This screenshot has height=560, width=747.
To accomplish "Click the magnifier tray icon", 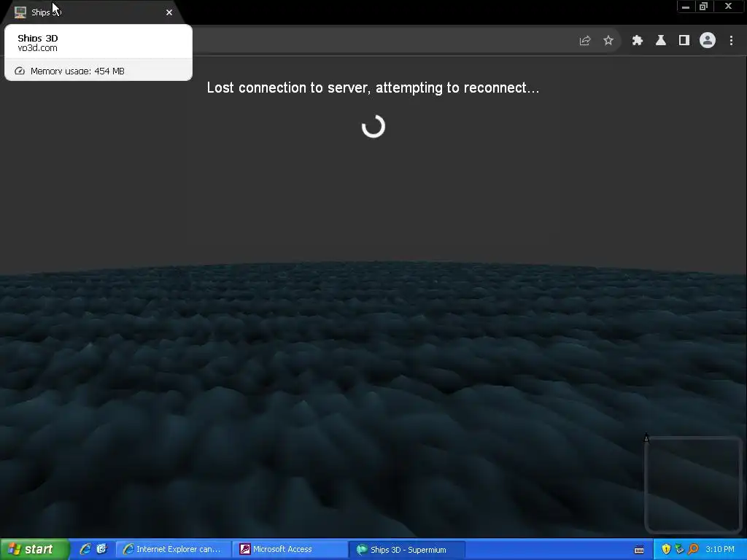I will tap(693, 550).
